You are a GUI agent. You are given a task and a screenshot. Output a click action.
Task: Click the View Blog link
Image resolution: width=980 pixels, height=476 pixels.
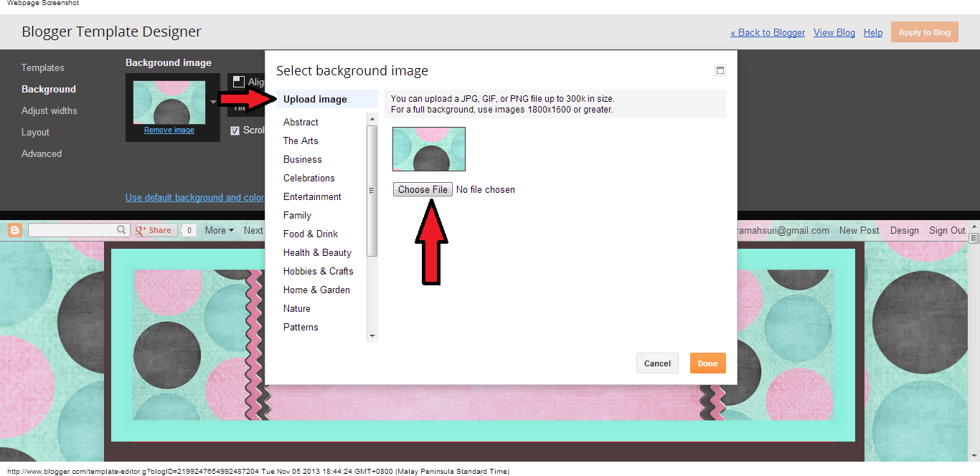coord(834,32)
